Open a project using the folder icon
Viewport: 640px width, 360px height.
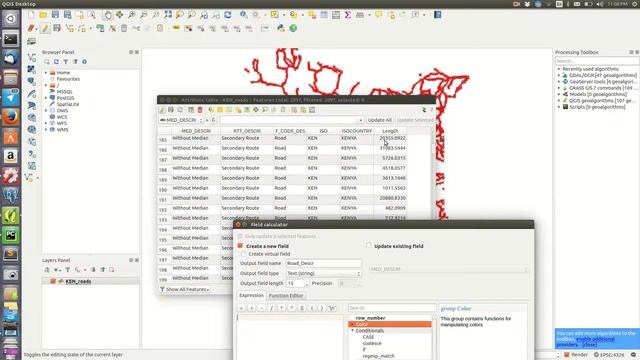(x=43, y=15)
